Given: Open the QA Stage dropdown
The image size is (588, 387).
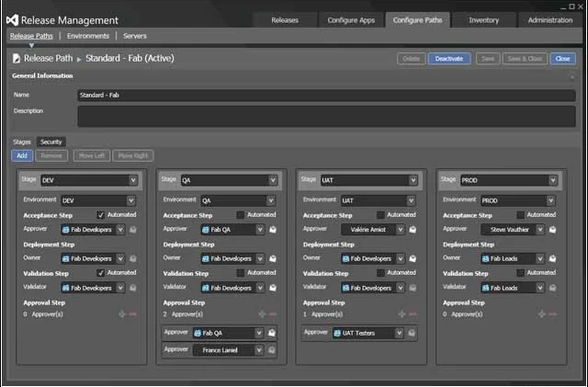Looking at the screenshot, I should (273, 180).
